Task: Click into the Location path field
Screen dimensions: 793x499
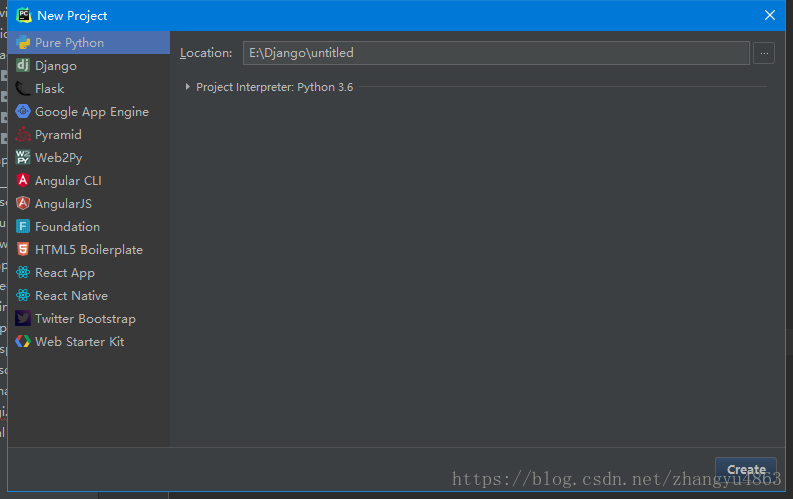Action: point(495,53)
